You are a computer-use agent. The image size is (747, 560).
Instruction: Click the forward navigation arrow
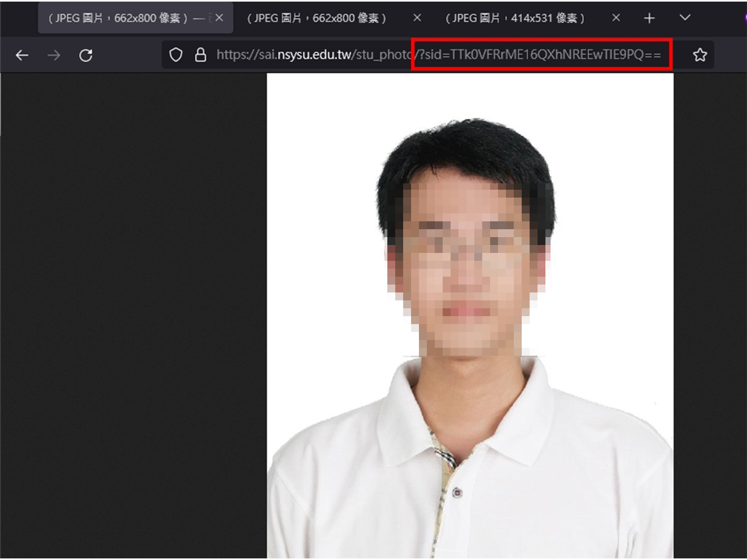54,55
